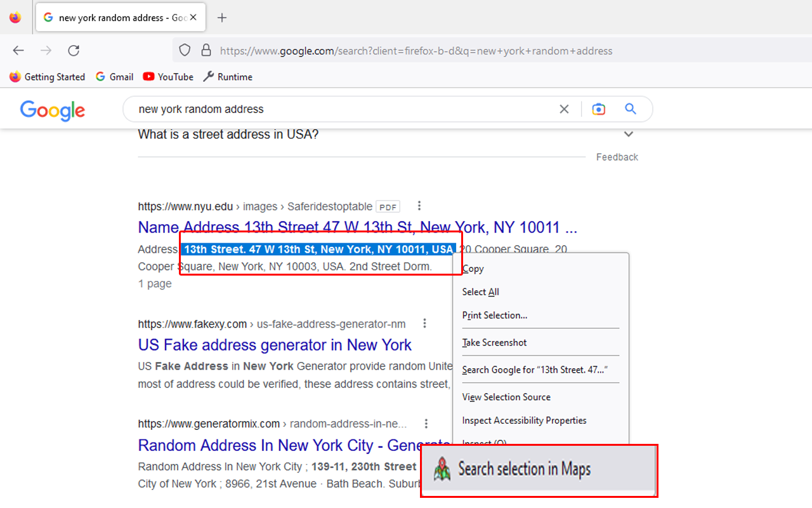This screenshot has width=812, height=508.
Task: Click the Feedback link
Action: pyautogui.click(x=617, y=157)
